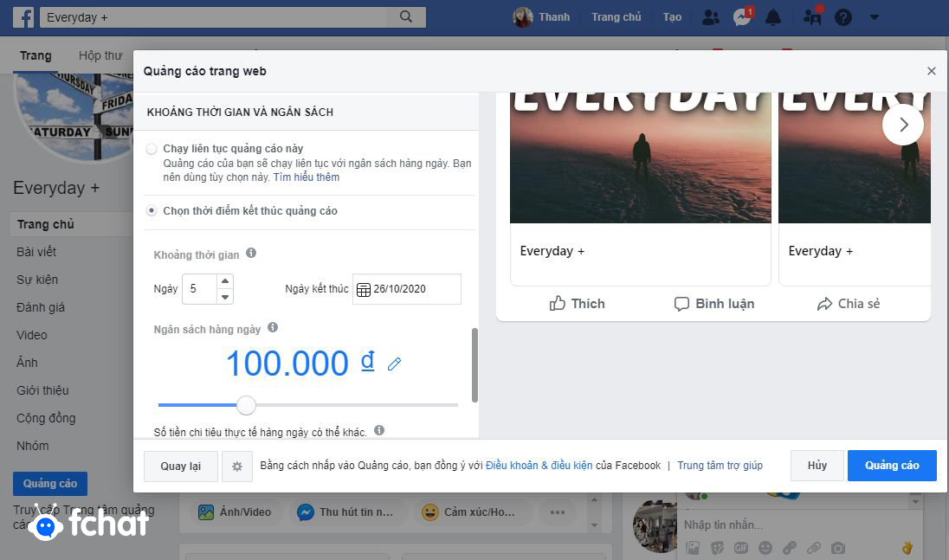Open the groups icon with red dot
Image resolution: width=949 pixels, height=560 pixels.
point(812,16)
